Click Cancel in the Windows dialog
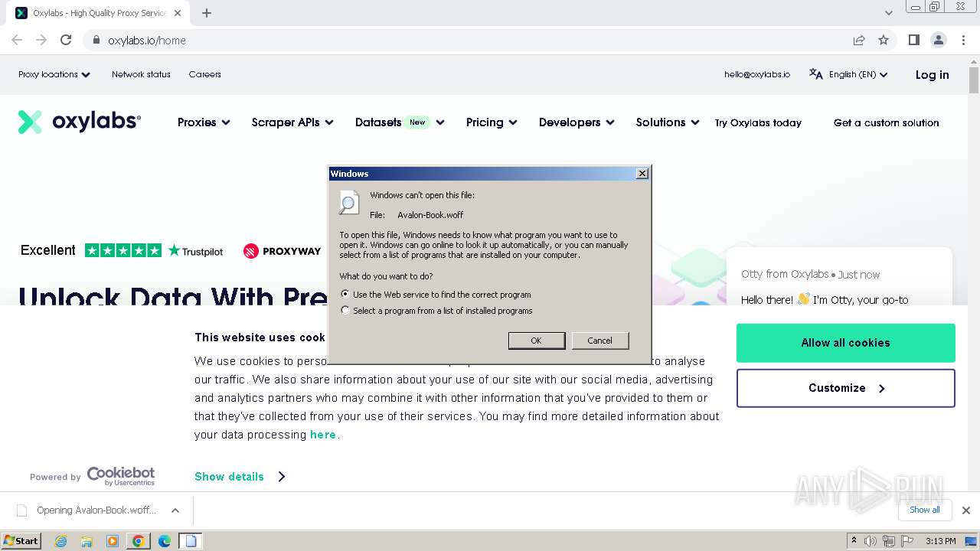Viewport: 980px width, 551px height. click(599, 341)
